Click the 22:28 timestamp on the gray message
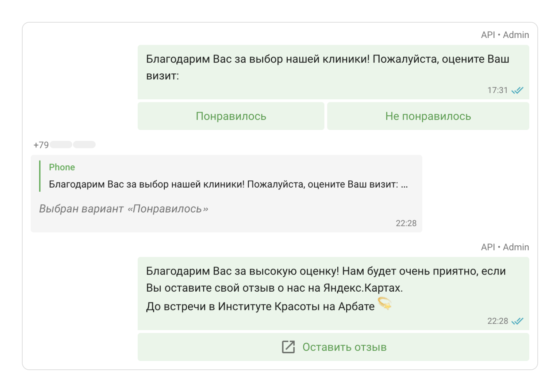Image resolution: width=560 pixels, height=392 pixels. pyautogui.click(x=406, y=223)
